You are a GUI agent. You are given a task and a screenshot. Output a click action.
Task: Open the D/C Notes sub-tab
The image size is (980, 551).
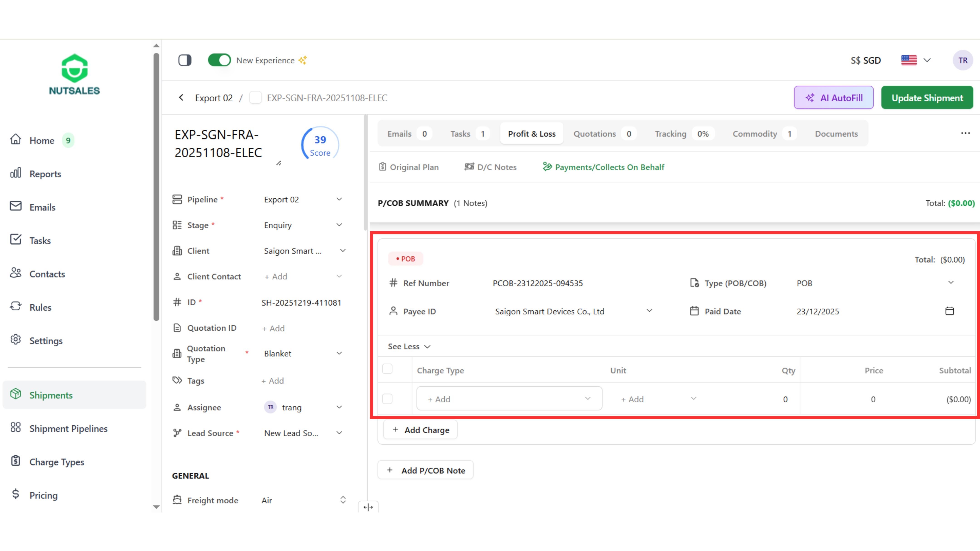(490, 167)
